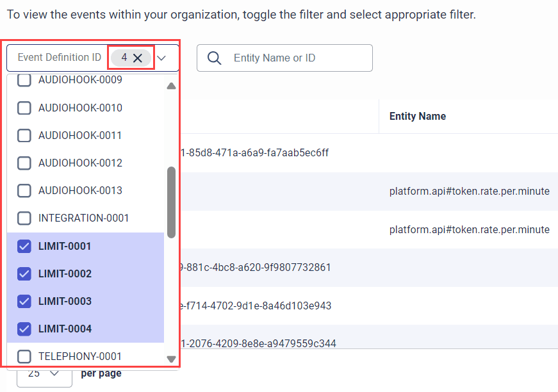
Task: Check AUDIOHOOK-0012
Action: click(x=24, y=163)
